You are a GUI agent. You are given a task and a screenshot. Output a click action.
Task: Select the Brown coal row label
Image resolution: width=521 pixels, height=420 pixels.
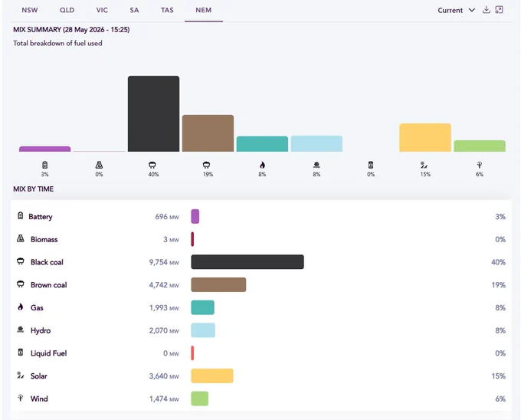click(x=48, y=285)
